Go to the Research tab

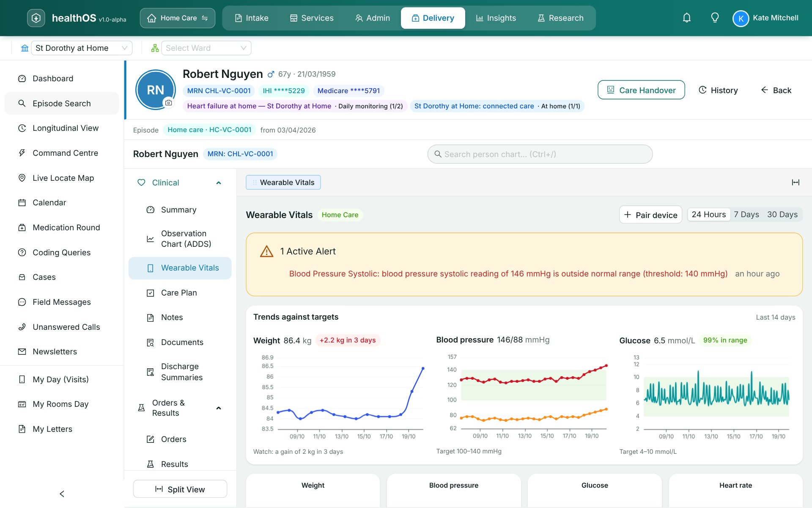(560, 18)
